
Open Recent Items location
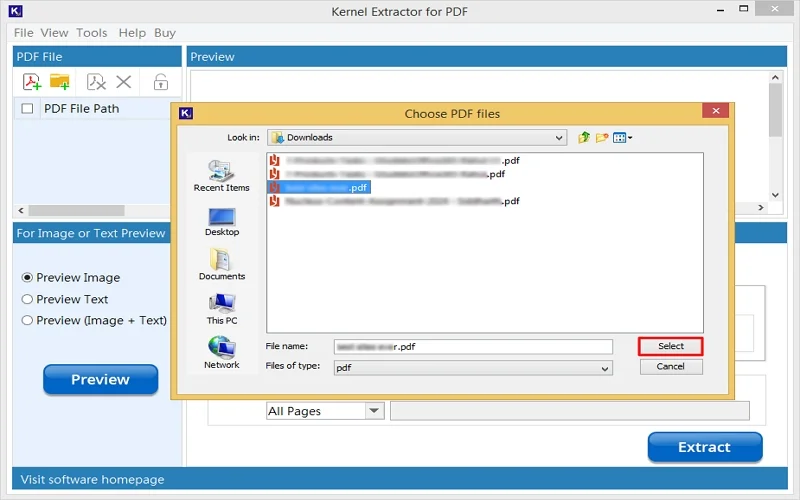pos(221,176)
